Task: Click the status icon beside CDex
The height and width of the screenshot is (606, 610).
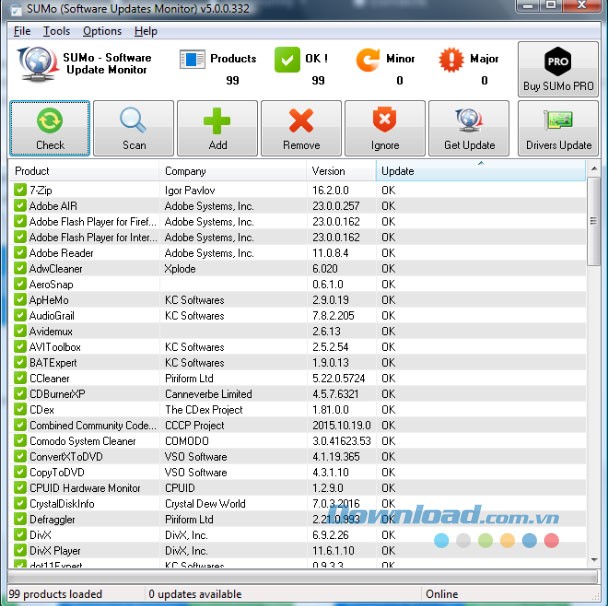Action: click(20, 409)
